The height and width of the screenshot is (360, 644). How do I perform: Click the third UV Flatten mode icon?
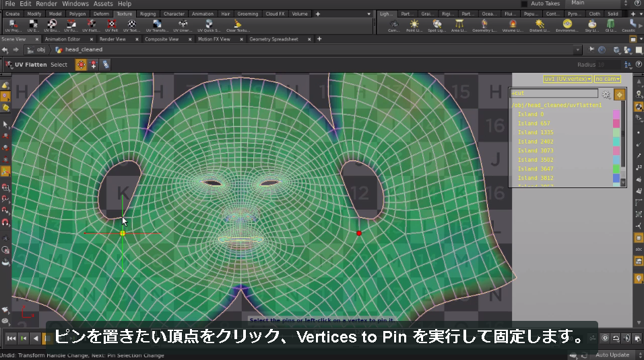point(106,65)
